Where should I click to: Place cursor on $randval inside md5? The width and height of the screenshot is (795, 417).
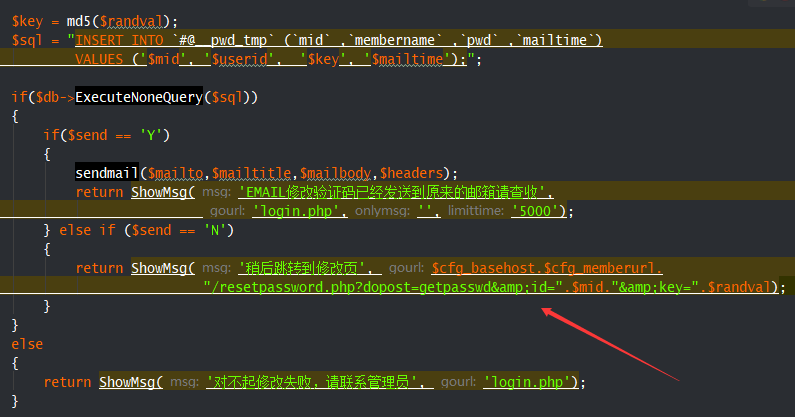click(x=131, y=21)
